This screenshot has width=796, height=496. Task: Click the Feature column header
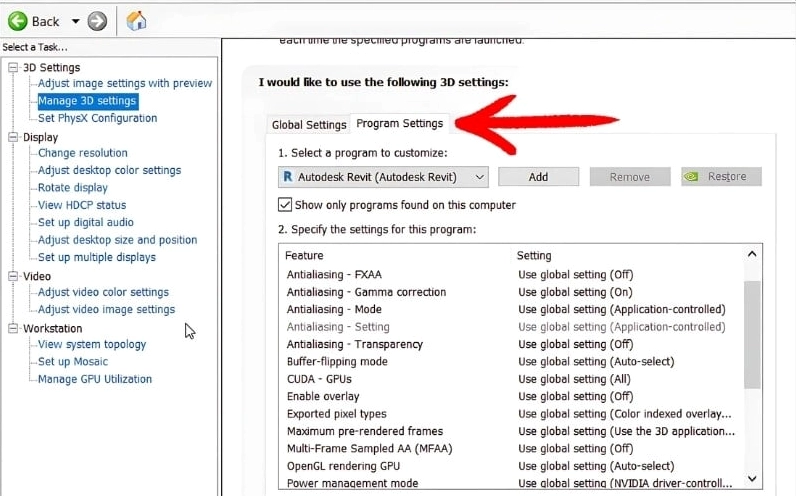[304, 255]
